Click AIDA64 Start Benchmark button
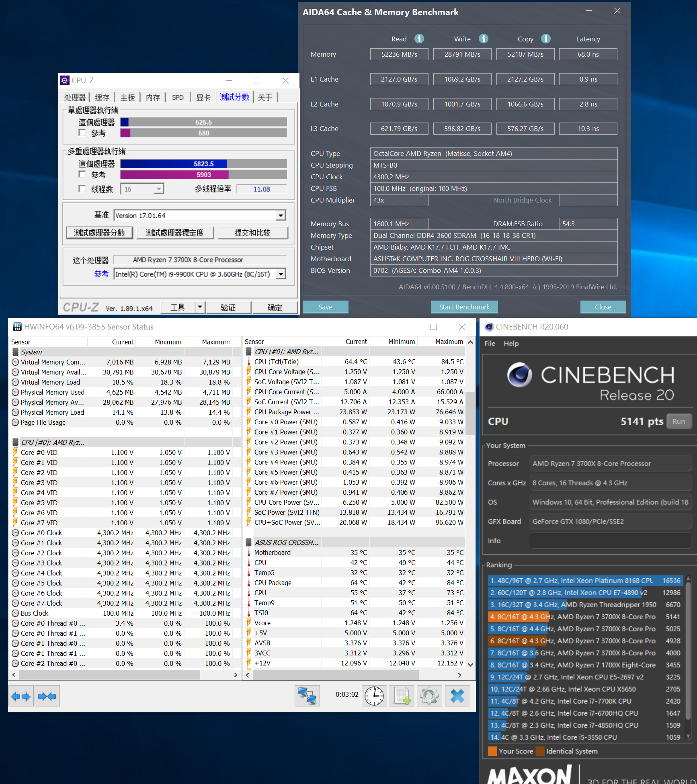Viewport: 697px width, 784px height. pyautogui.click(x=464, y=307)
